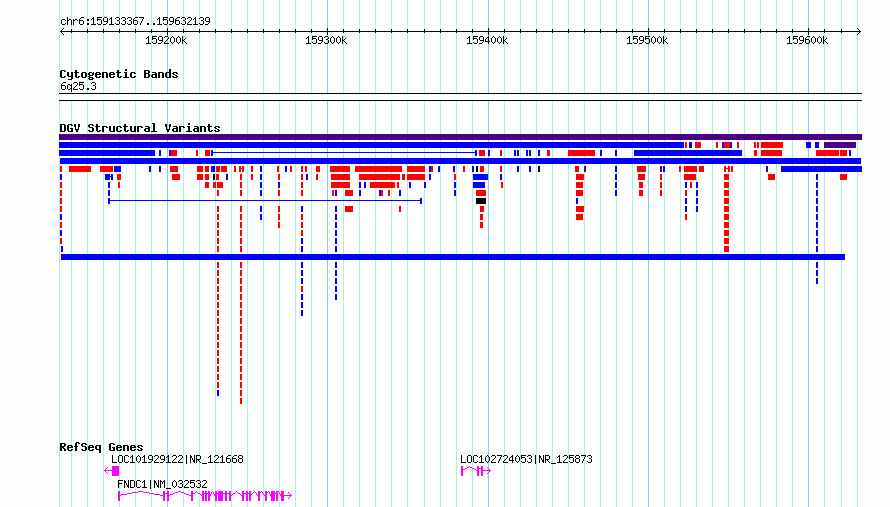
Task: Select the longest red dashed variant column
Action: click(x=241, y=284)
